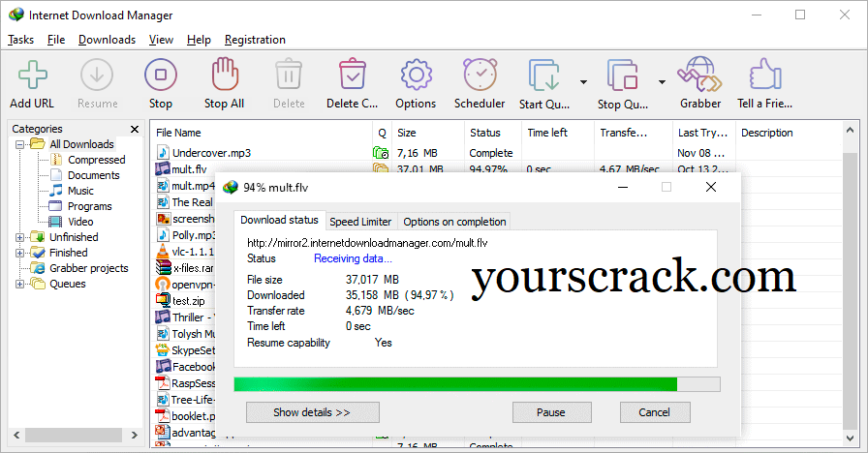Open the Start Queue dropdown arrow
The image size is (868, 453).
point(583,82)
